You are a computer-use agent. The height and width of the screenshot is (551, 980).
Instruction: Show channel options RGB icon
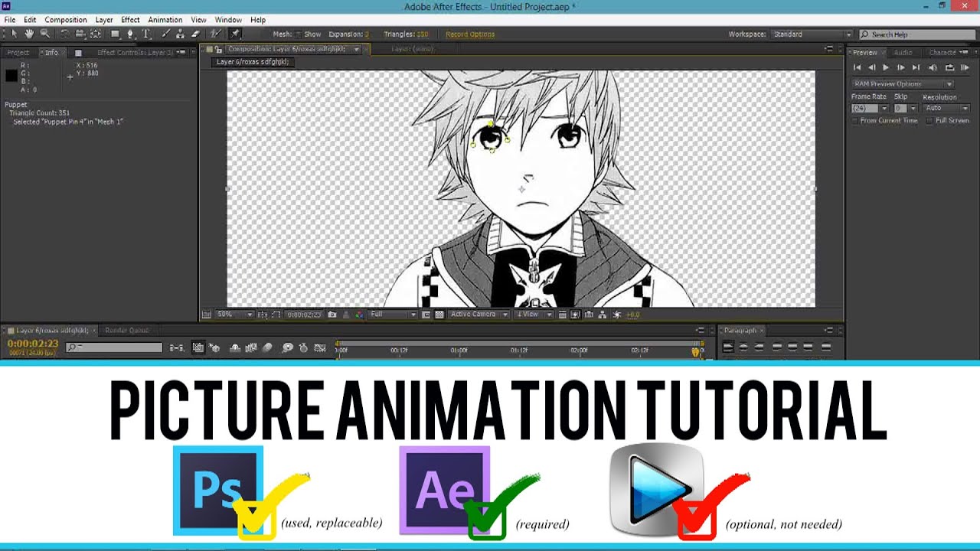[x=359, y=315]
